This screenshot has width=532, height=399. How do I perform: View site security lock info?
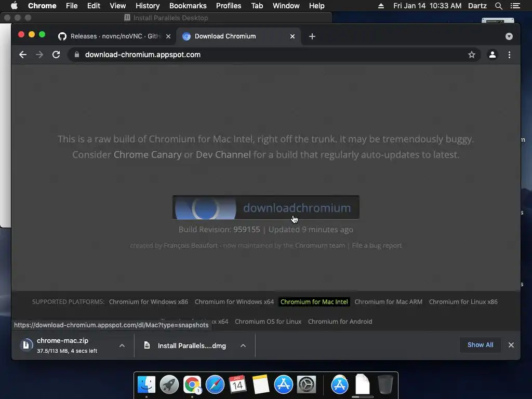click(77, 55)
